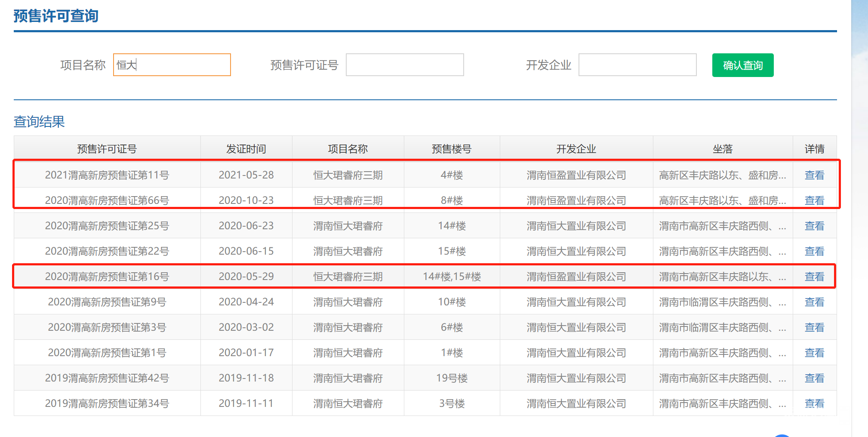Open 查看 for permit 2020第3号
Image resolution: width=868 pixels, height=437 pixels.
(x=814, y=327)
